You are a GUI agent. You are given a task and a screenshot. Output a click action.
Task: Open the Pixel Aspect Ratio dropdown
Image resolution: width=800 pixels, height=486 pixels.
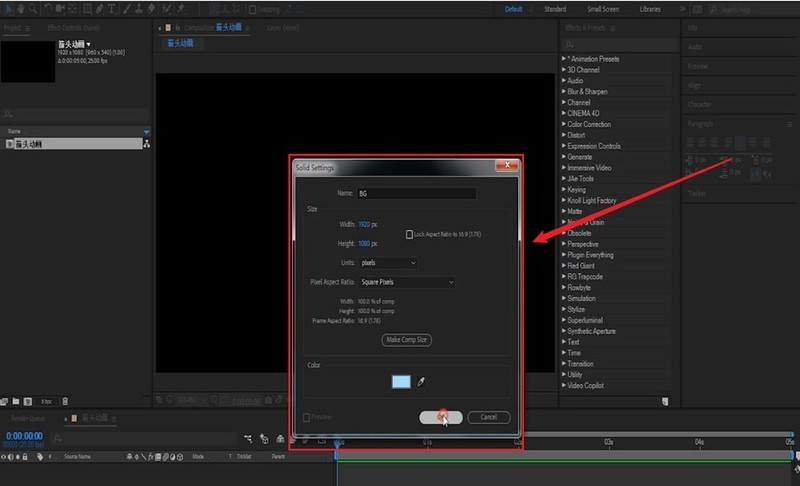(x=407, y=283)
